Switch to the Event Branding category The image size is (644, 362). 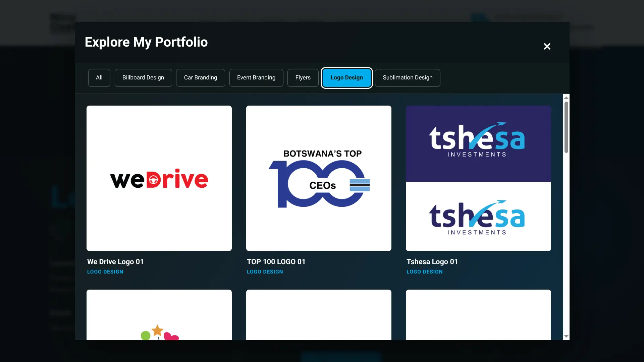(256, 78)
